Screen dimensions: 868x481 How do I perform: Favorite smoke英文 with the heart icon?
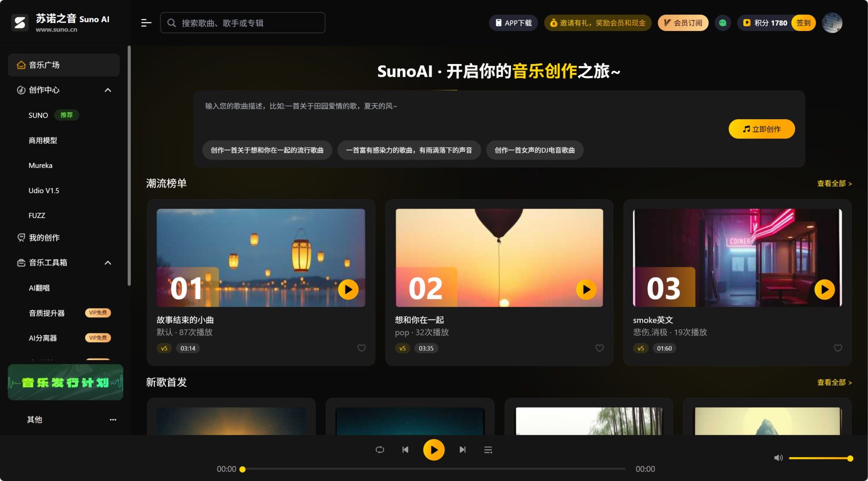tap(838, 348)
